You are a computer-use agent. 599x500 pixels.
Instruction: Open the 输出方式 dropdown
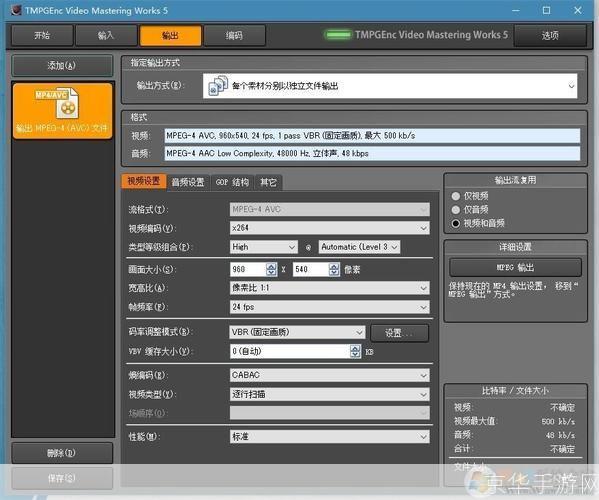tap(390, 86)
